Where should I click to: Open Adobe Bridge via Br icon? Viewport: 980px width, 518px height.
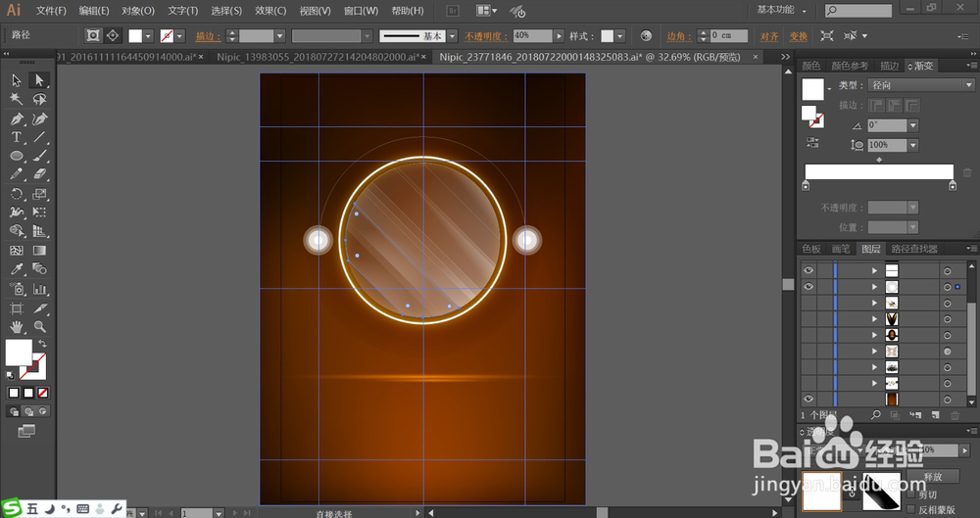pyautogui.click(x=453, y=11)
